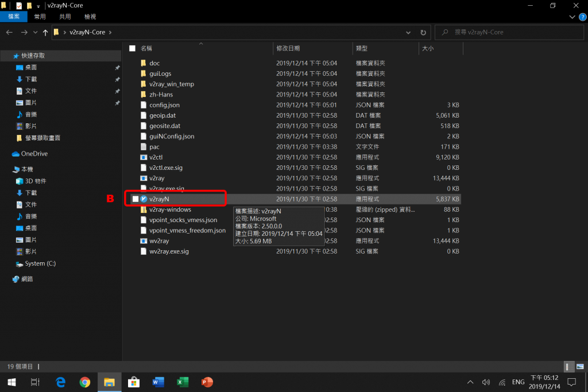The width and height of the screenshot is (588, 392).
Task: Open Excel from the taskbar
Action: (183, 382)
